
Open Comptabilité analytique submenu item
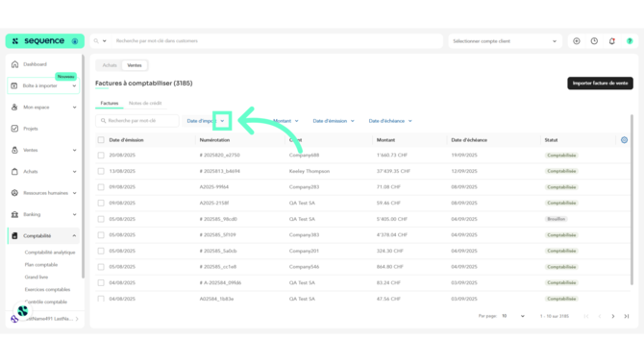pos(50,253)
